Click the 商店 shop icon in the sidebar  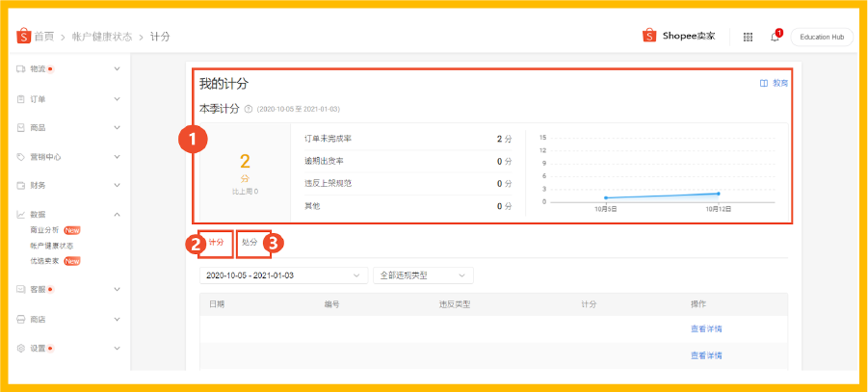coord(21,320)
